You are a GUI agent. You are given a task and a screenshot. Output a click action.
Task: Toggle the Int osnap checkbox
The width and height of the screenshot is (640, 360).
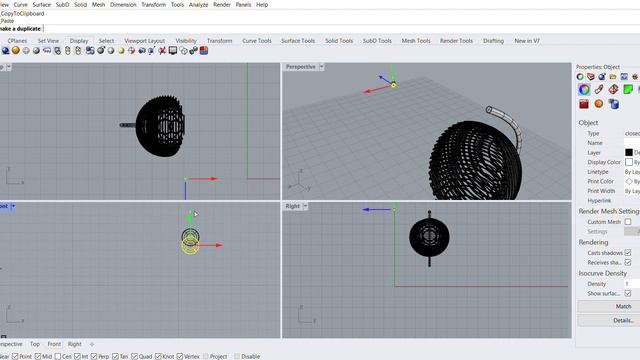click(77, 356)
